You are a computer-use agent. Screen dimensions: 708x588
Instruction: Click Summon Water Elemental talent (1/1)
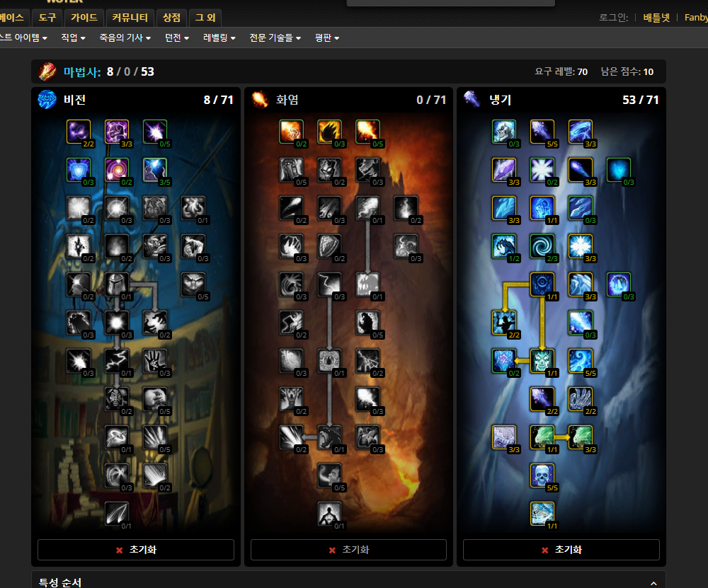[542, 437]
